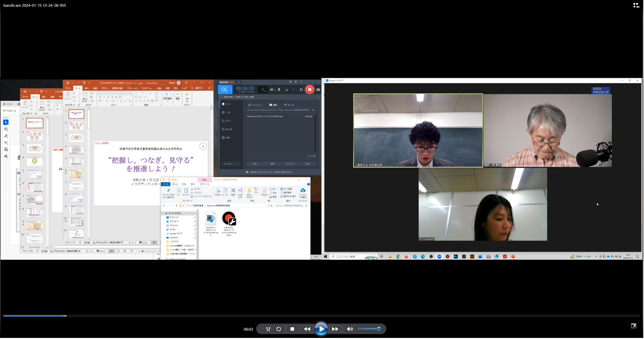644x339 pixels.
Task: Adjust the media player volume slider
Action: pyautogui.click(x=369, y=329)
